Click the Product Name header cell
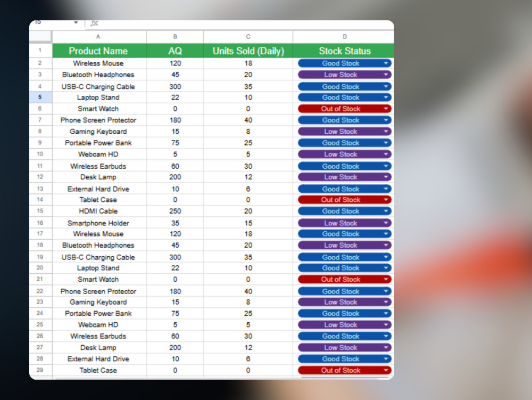Screen dimensions: 532x400 tap(99, 51)
